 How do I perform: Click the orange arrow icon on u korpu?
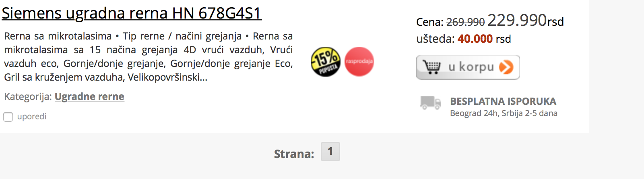506,67
